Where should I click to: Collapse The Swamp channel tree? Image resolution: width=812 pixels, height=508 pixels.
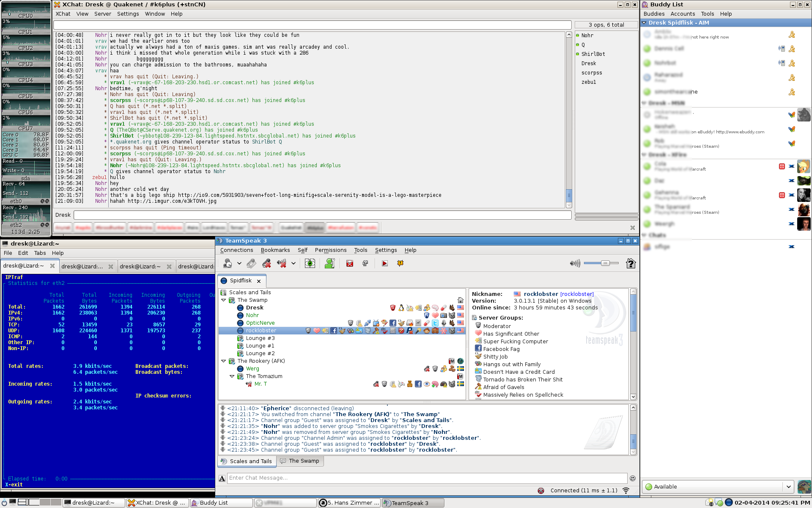224,300
